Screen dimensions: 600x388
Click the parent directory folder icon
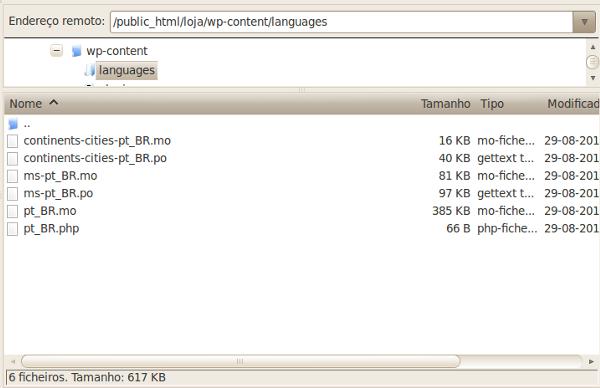(x=13, y=124)
